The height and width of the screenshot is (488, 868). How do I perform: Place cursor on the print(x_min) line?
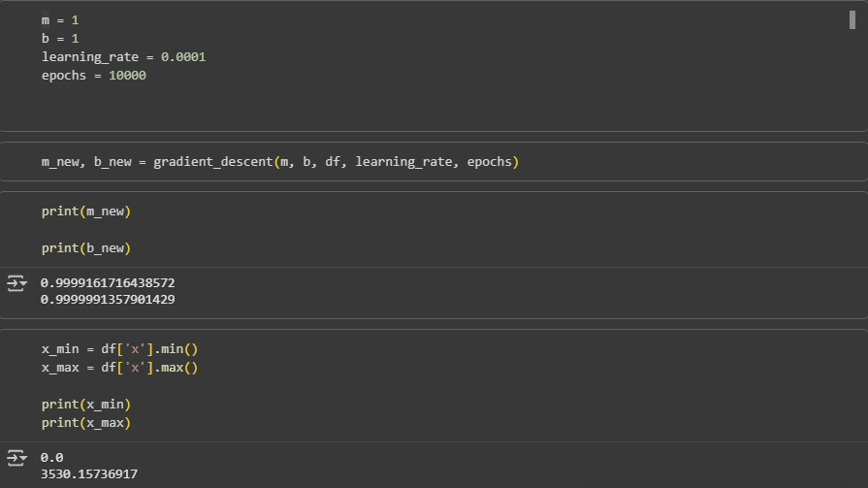point(85,404)
